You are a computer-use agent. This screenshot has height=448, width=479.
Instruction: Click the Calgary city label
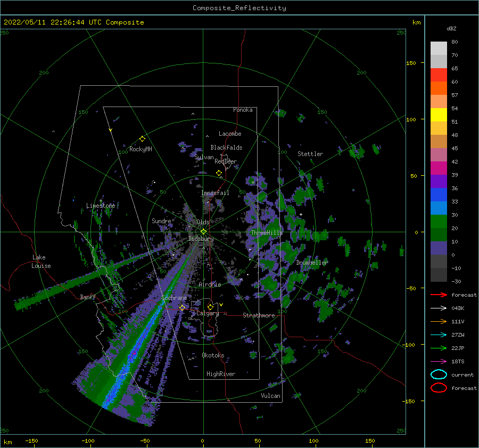click(x=208, y=313)
